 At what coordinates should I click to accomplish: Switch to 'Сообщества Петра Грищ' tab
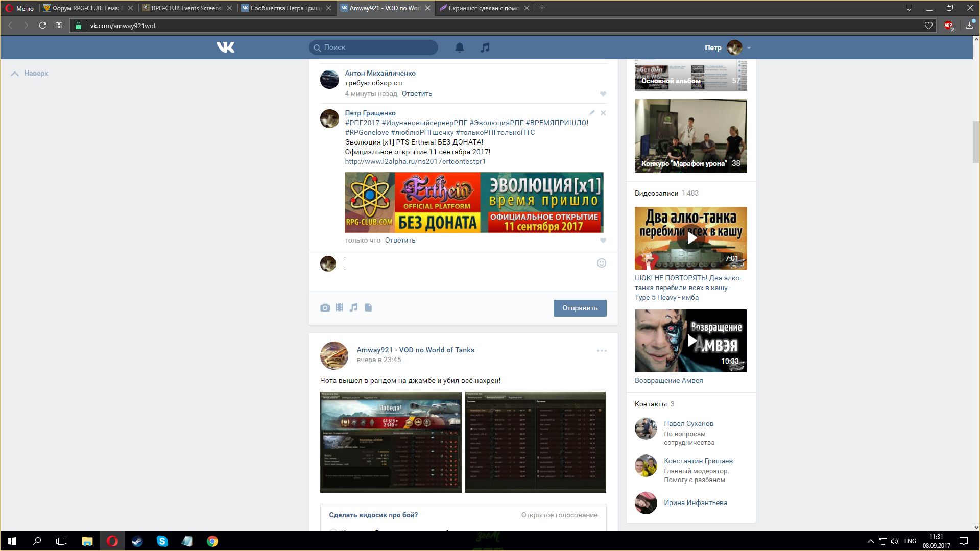pyautogui.click(x=286, y=8)
